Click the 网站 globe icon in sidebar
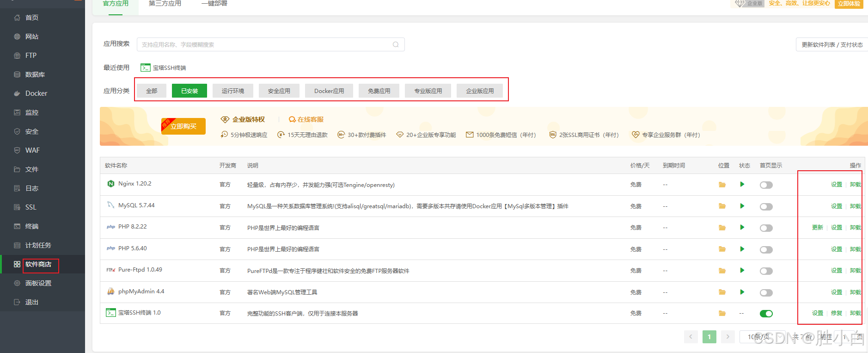 pyautogui.click(x=17, y=37)
